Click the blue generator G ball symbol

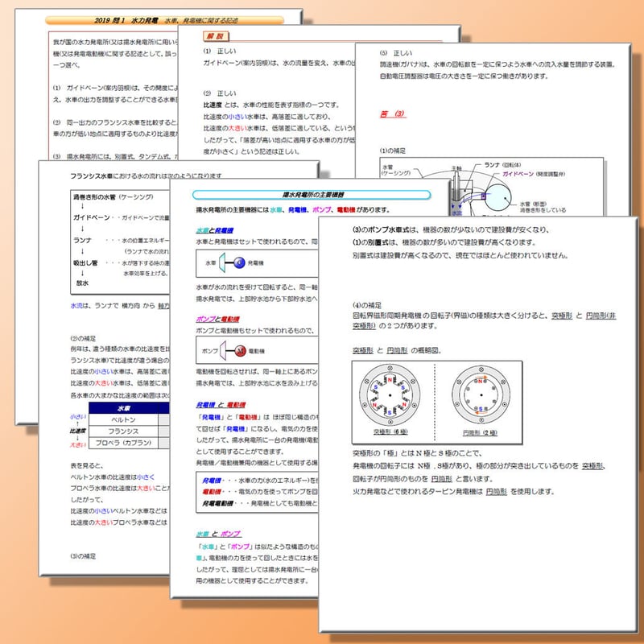[239, 262]
